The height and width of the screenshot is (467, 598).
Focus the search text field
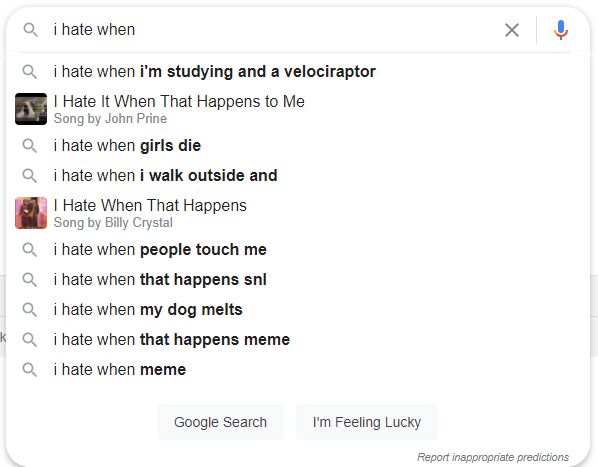click(x=275, y=30)
